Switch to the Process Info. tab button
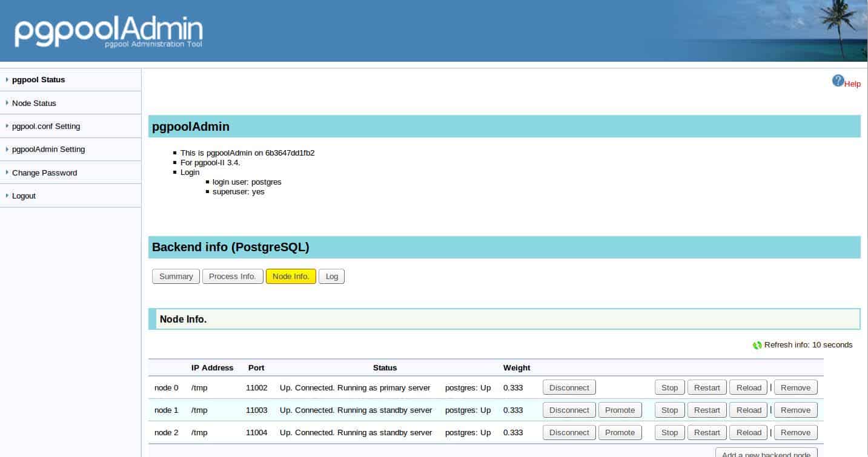The width and height of the screenshot is (868, 457). pyautogui.click(x=233, y=276)
